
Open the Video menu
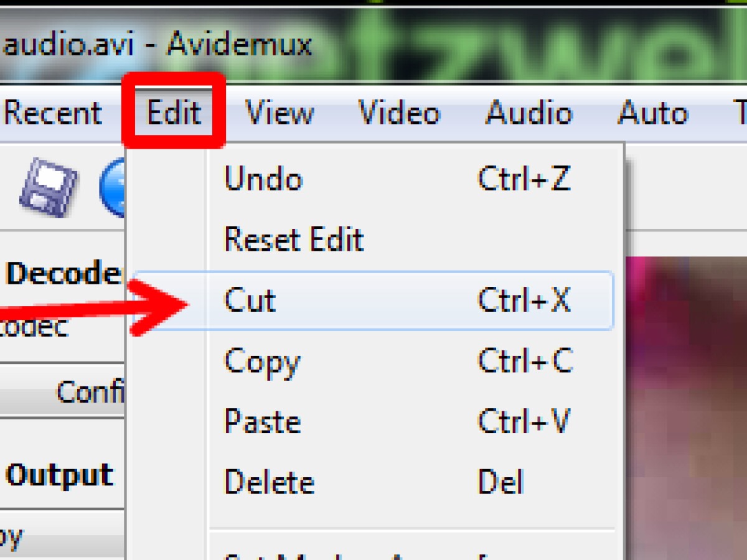click(399, 114)
